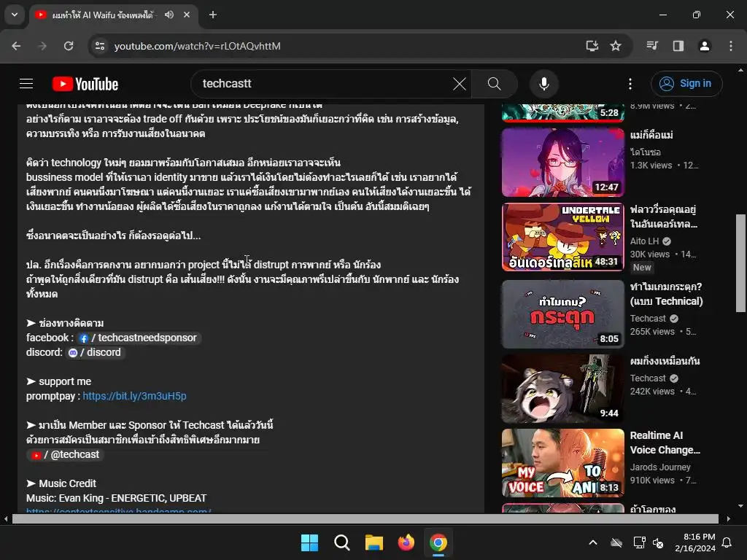The width and height of the screenshot is (747, 560).
Task: Select the AI Waifu YouTube tab
Action: (102, 15)
